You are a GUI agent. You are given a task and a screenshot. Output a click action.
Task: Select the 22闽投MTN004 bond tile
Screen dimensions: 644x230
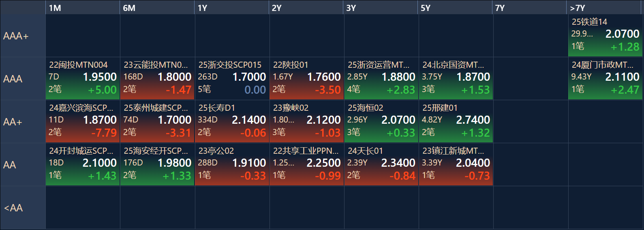tap(83, 78)
